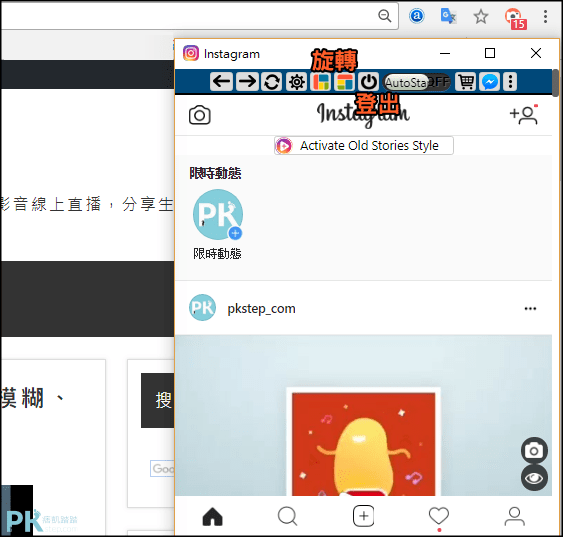The image size is (563, 537).
Task: Open the extension settings gear
Action: point(297,81)
